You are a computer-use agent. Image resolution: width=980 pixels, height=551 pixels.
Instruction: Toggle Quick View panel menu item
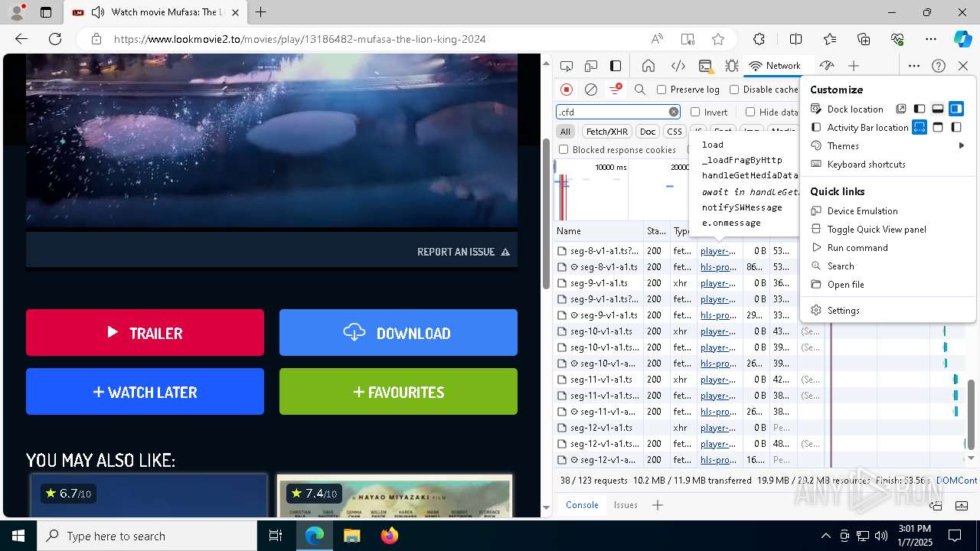(888, 229)
